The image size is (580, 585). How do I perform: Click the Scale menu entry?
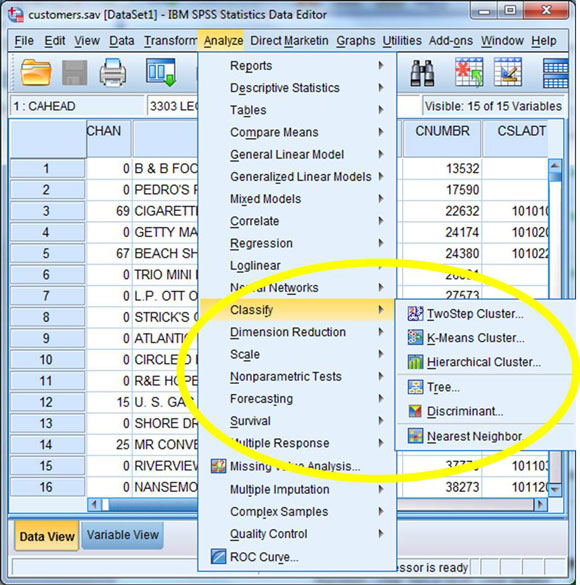click(297, 354)
